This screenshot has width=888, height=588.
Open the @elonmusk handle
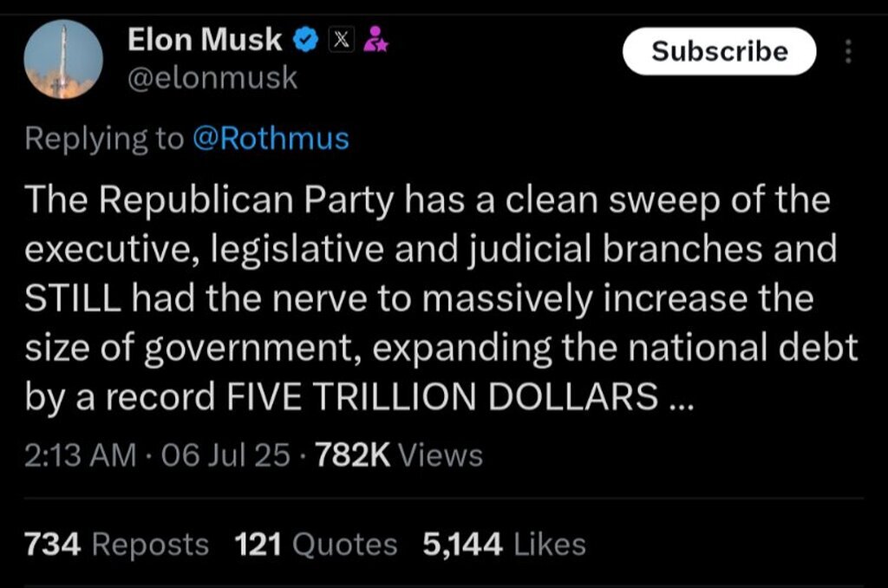coord(212,79)
